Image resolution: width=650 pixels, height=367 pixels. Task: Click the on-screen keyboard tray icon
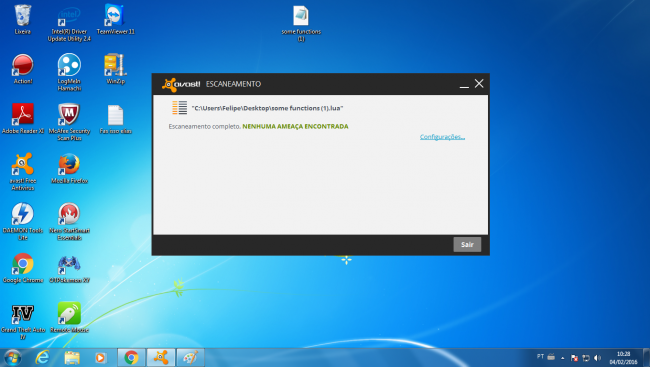coord(551,357)
